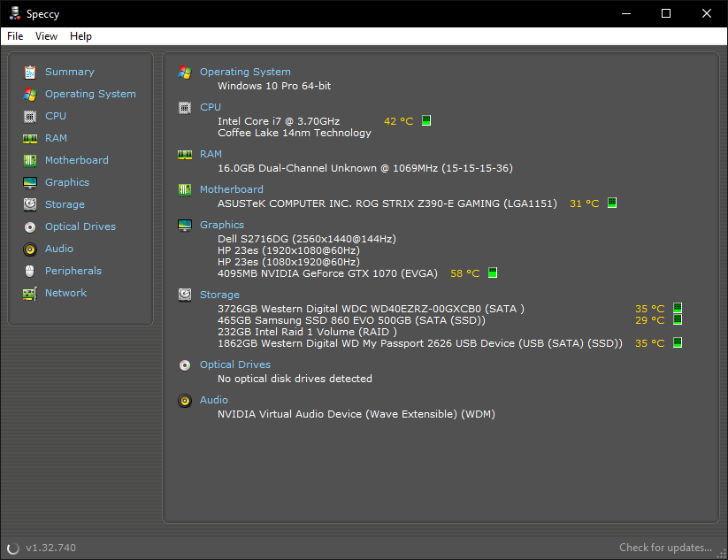Screen dimensions: 728x560
Task: Click the CPU chip icon in sidebar
Action: pyautogui.click(x=30, y=116)
